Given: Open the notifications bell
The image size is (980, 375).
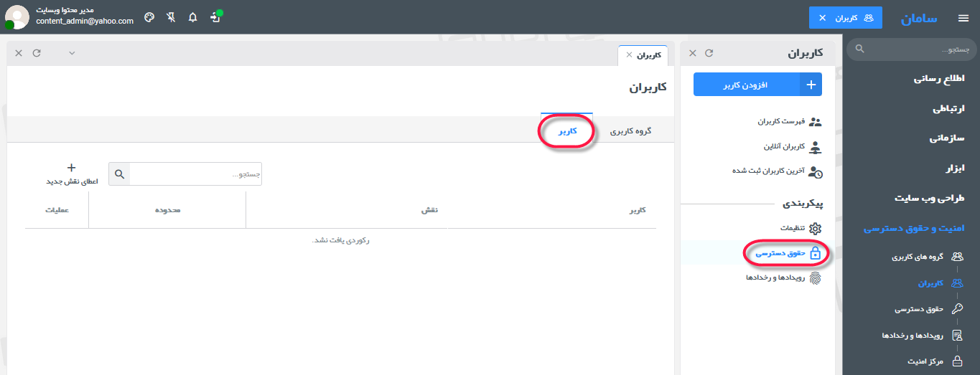Looking at the screenshot, I should pos(192,17).
